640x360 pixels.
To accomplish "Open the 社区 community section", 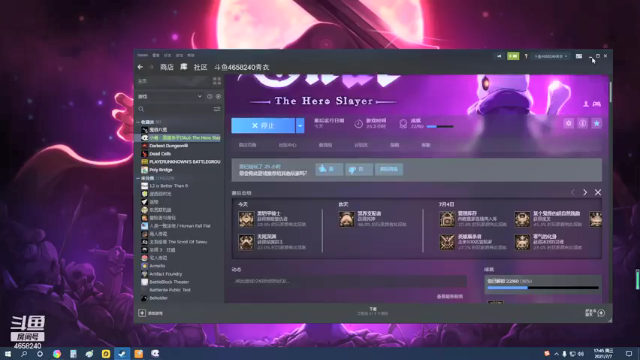I will [x=200, y=67].
